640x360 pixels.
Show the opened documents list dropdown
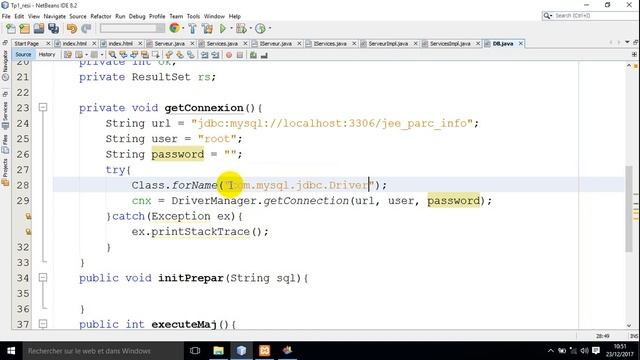pos(627,42)
